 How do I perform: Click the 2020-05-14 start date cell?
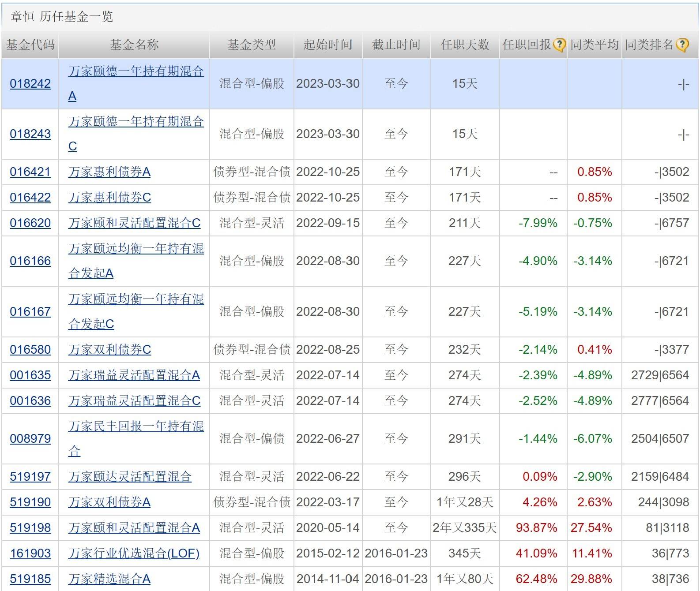pyautogui.click(x=328, y=528)
